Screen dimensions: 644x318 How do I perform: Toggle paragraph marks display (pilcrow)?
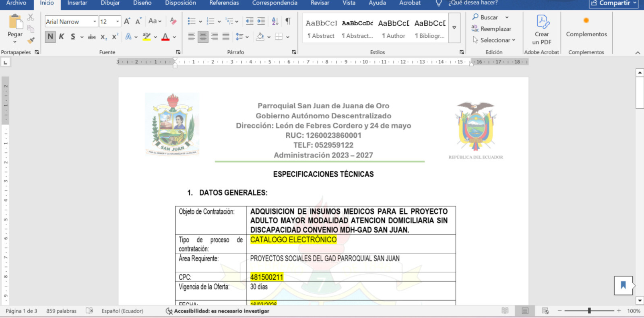point(288,21)
